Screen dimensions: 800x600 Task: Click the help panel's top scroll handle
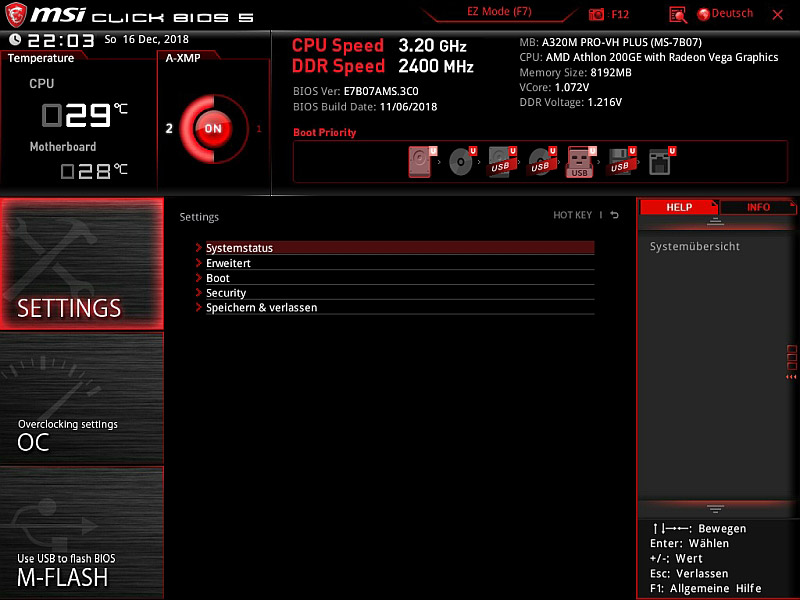(x=715, y=221)
